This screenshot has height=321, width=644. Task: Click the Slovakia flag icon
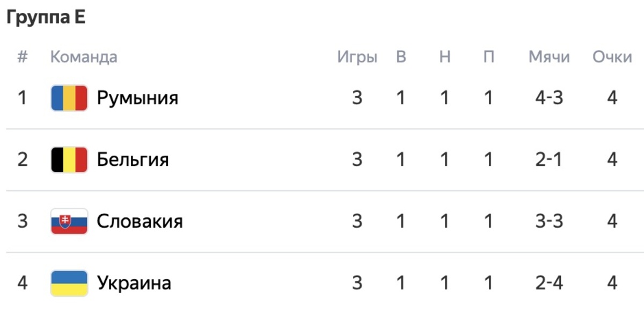[69, 221]
